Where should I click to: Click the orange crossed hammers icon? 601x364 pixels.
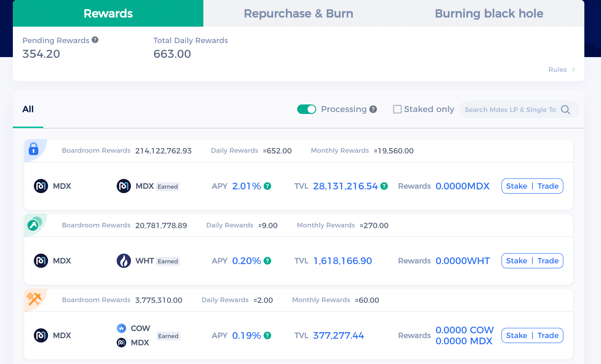[x=34, y=299]
